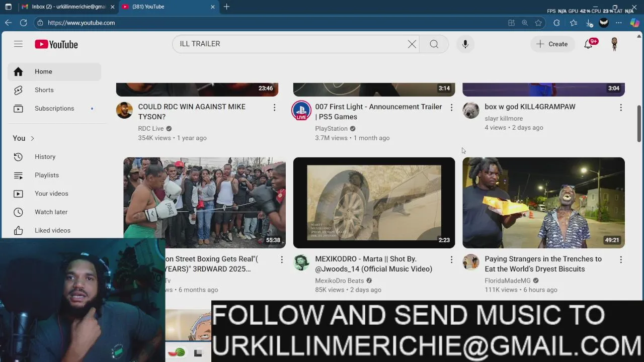Clear the search box with the X

[x=412, y=44]
